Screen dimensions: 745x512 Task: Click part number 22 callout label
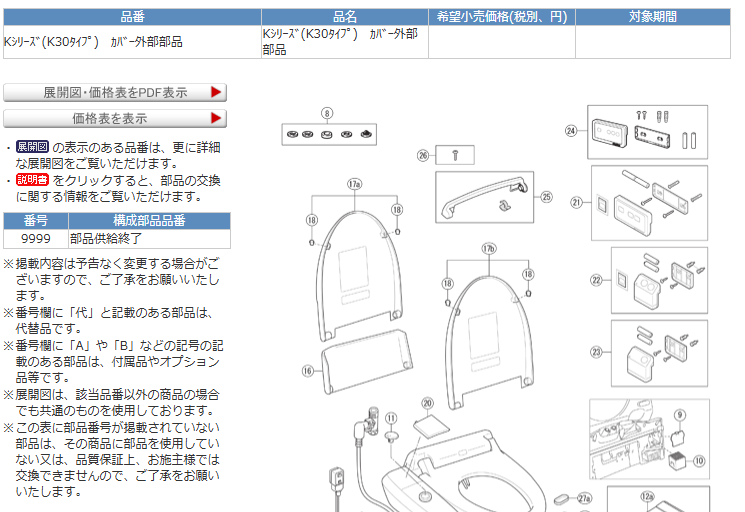[597, 281]
